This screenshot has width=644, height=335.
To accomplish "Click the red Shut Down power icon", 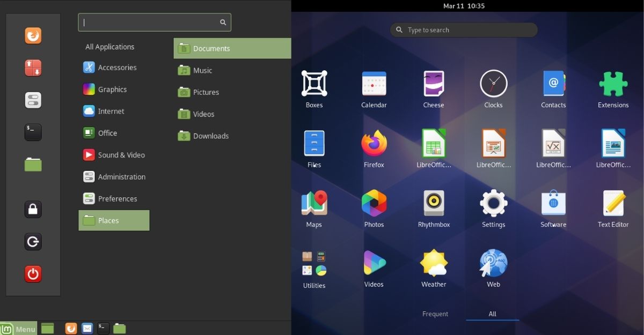I will coord(33,274).
